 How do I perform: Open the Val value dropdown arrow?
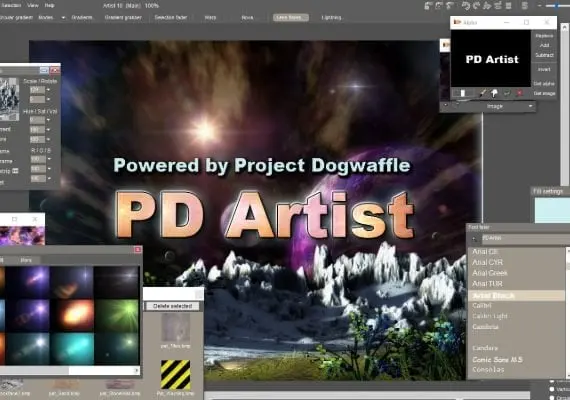click(x=48, y=139)
